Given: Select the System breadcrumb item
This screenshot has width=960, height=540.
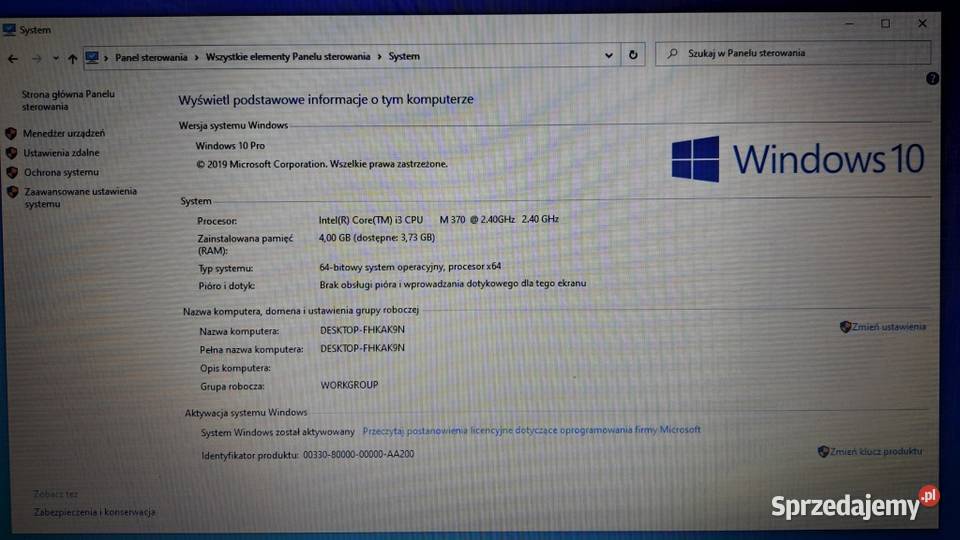Looking at the screenshot, I should 404,56.
